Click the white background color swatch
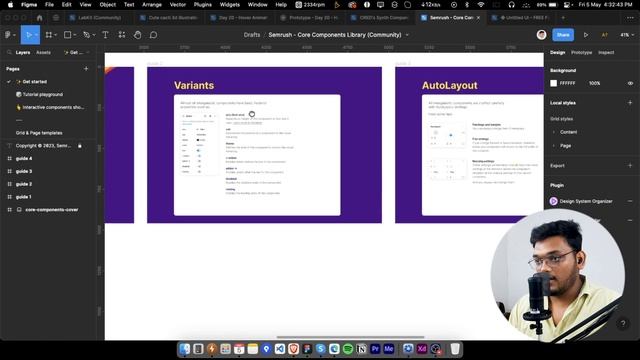 553,83
